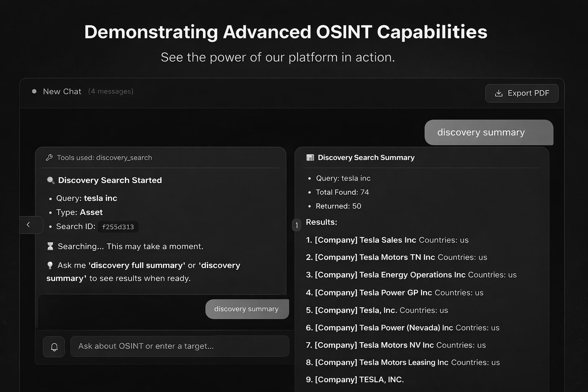
Task: Open the Tesla Motors Leasing Inc result
Action: click(403, 363)
